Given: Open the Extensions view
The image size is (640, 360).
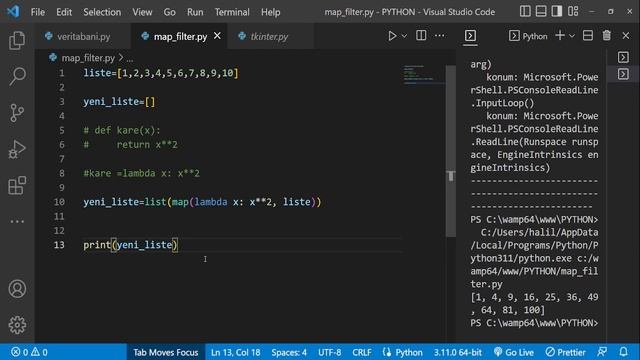Looking at the screenshot, I should [x=17, y=185].
